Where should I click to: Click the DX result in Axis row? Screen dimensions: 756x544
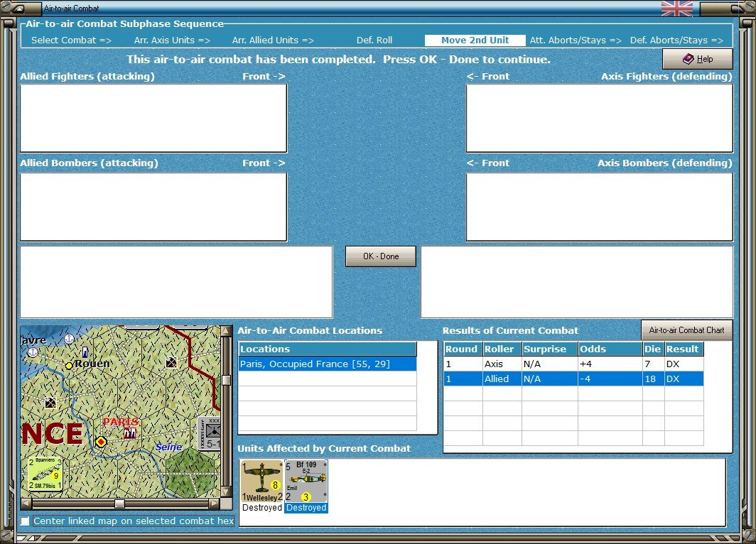pyautogui.click(x=684, y=364)
